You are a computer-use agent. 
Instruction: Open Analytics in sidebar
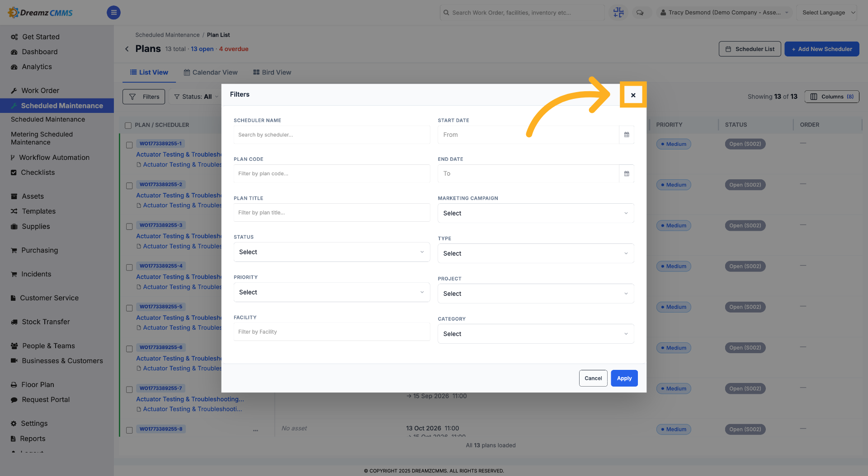point(37,66)
